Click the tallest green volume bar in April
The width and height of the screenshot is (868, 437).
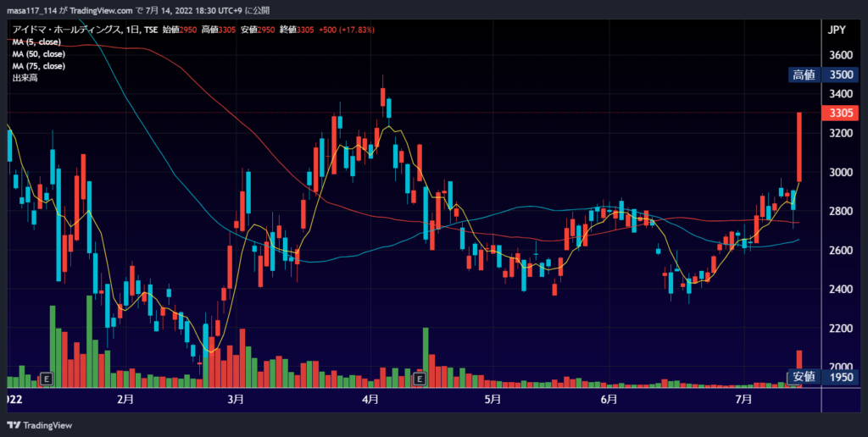click(x=426, y=357)
